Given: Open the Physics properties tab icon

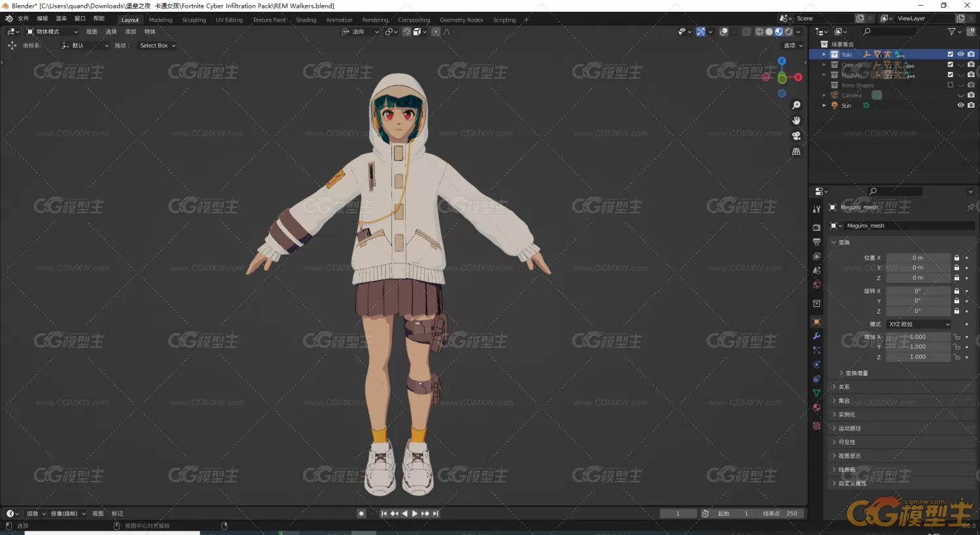Looking at the screenshot, I should coord(817,365).
